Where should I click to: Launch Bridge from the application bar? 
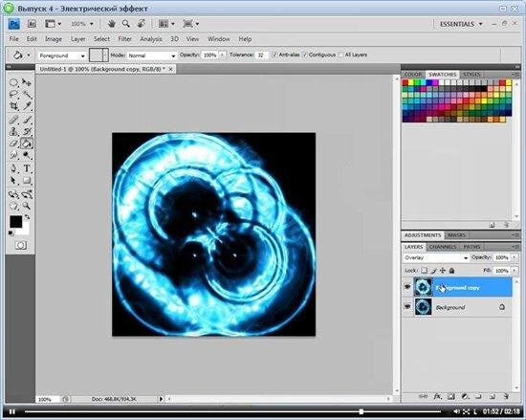(32, 24)
